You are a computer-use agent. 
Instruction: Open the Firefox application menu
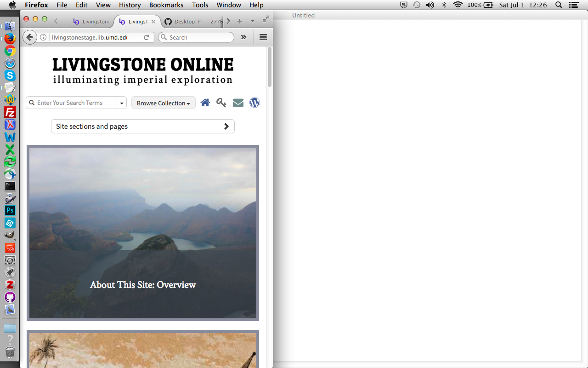[x=36, y=5]
